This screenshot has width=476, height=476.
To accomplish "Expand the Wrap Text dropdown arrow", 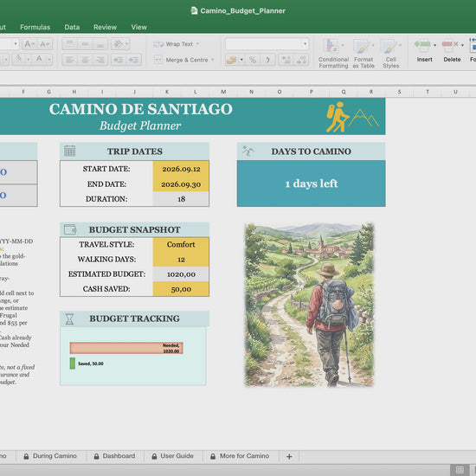I will pyautogui.click(x=197, y=44).
